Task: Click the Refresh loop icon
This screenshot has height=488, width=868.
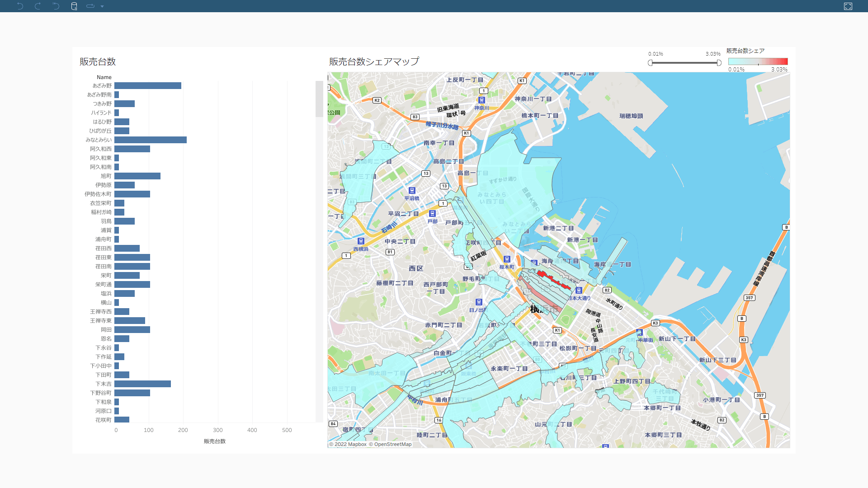Action: coord(90,6)
